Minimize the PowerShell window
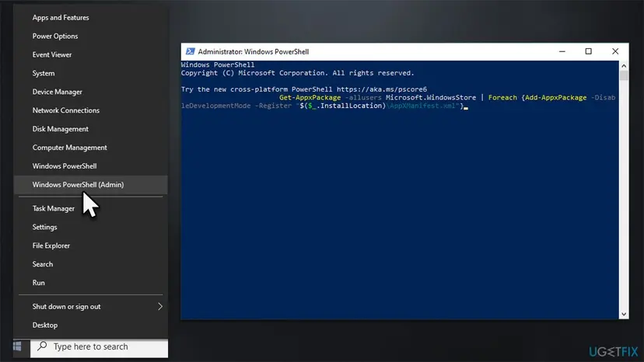The height and width of the screenshot is (362, 644). 562,51
